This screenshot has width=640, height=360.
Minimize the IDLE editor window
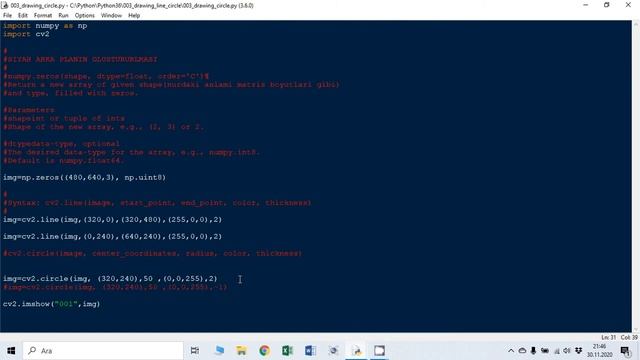click(586, 5)
